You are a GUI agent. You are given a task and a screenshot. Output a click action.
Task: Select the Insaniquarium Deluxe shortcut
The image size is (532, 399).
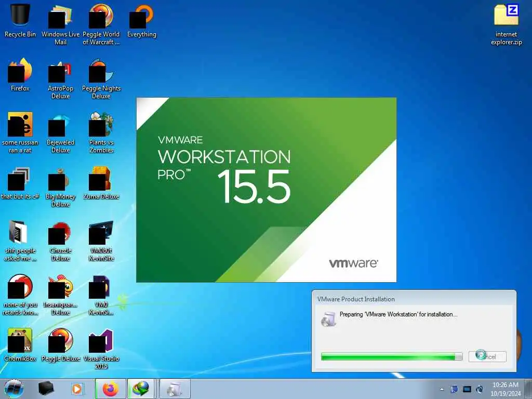click(60, 295)
